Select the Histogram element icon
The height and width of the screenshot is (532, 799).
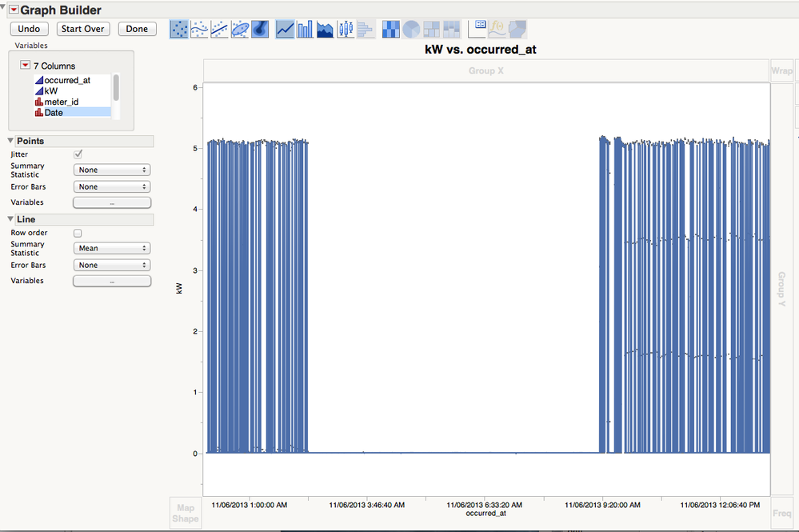pos(366,29)
